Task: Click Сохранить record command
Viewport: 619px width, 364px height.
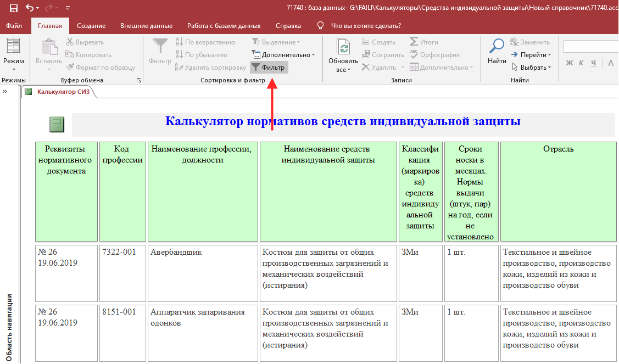Action: click(383, 54)
